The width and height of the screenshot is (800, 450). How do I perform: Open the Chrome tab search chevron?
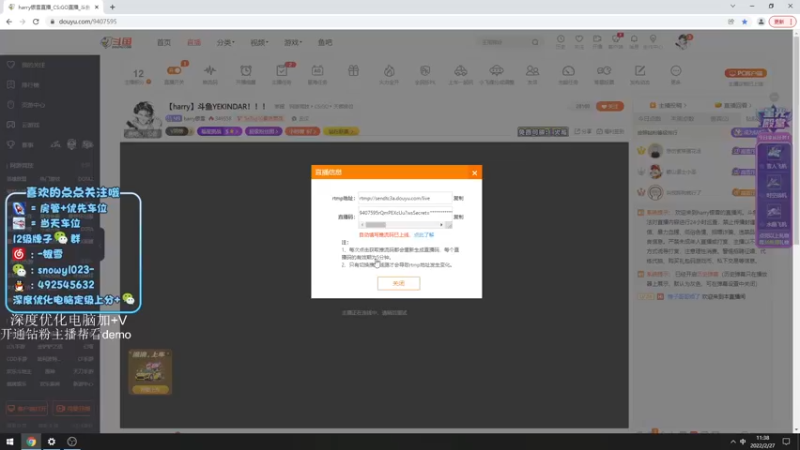click(x=732, y=6)
